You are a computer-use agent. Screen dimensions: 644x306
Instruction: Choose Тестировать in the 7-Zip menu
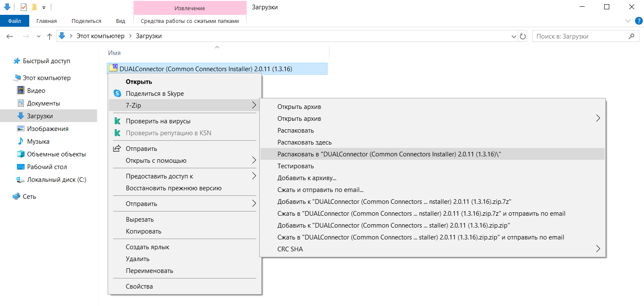tap(433, 166)
